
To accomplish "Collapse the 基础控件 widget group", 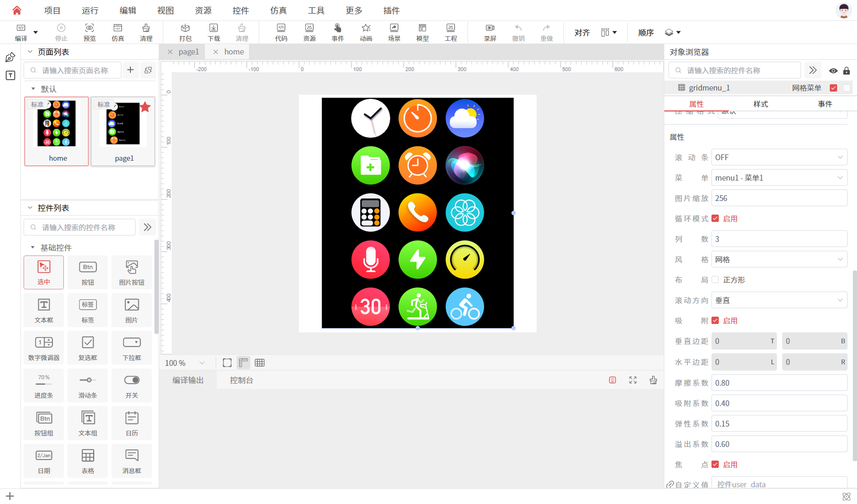I will (x=33, y=248).
